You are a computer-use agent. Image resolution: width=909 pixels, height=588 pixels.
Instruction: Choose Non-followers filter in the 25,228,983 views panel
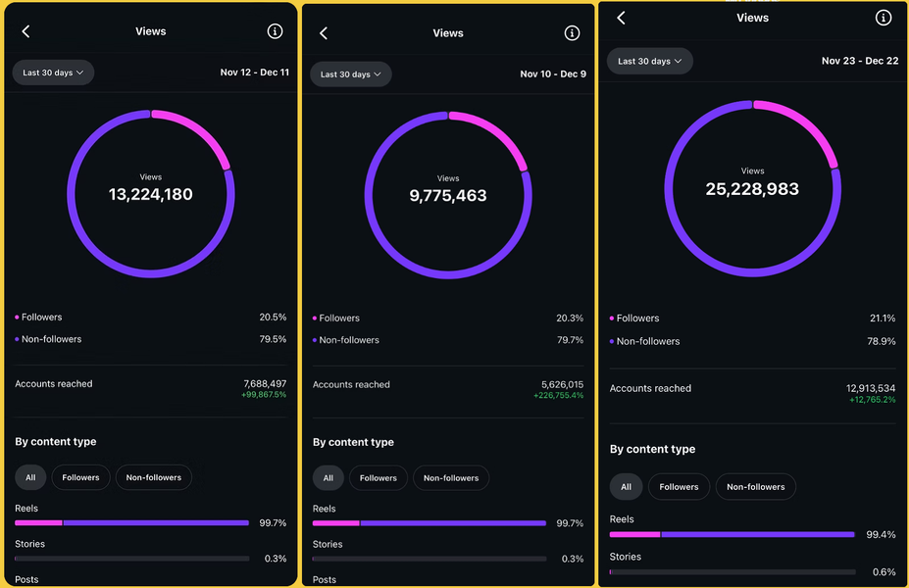[x=755, y=486]
